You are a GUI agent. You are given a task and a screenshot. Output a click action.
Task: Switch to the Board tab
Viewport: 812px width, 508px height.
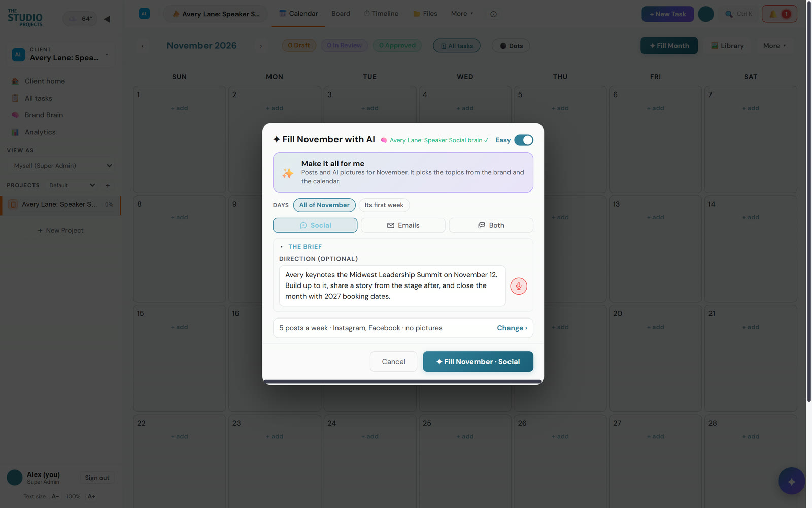341,14
